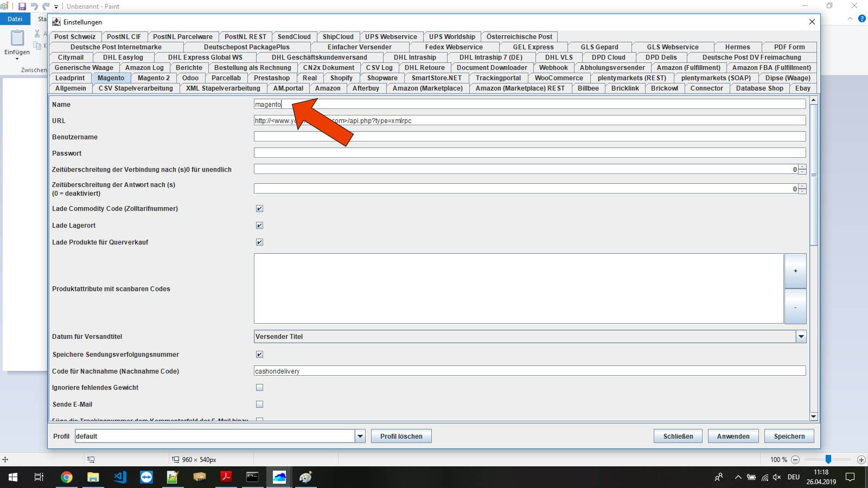
Task: Open File Explorer from taskbar
Action: pos(93,477)
